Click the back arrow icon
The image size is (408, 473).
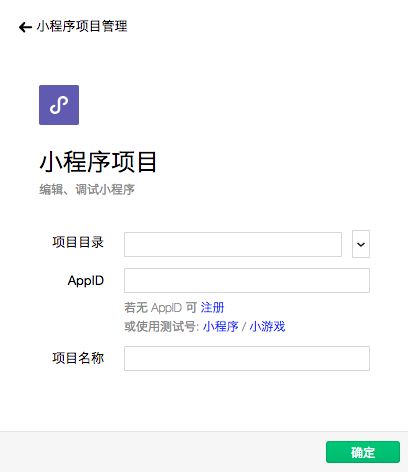[25, 27]
